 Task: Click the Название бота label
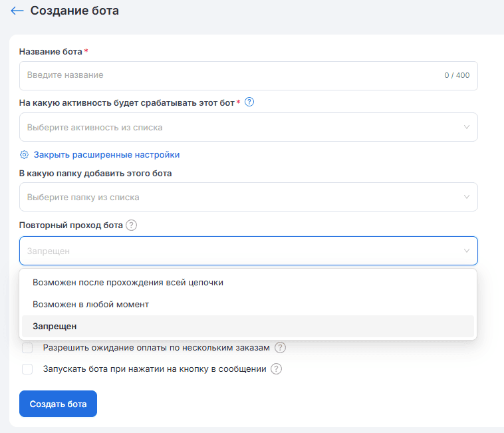51,52
